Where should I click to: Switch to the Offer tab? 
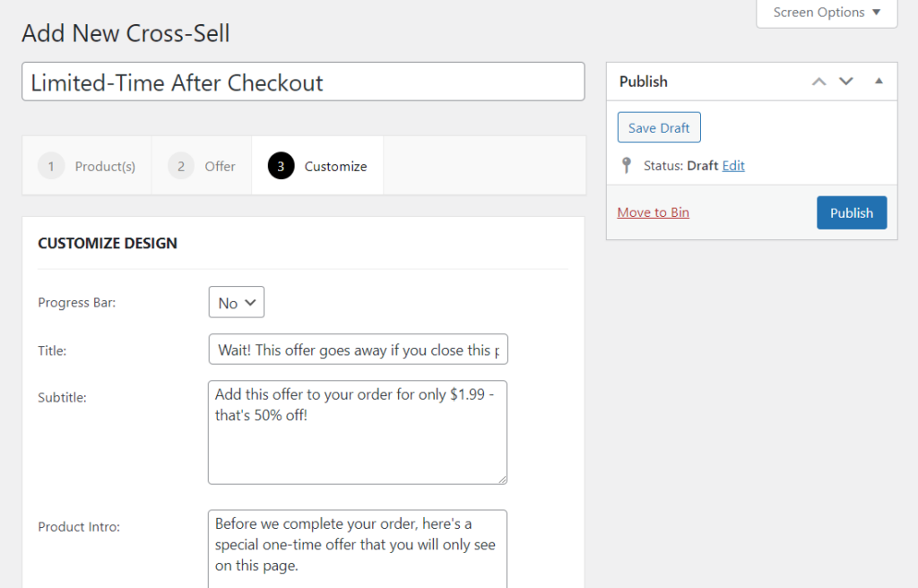click(220, 166)
